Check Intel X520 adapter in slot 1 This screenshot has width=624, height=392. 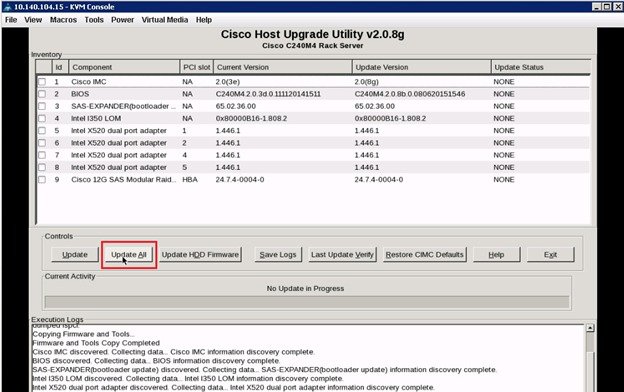[42, 131]
